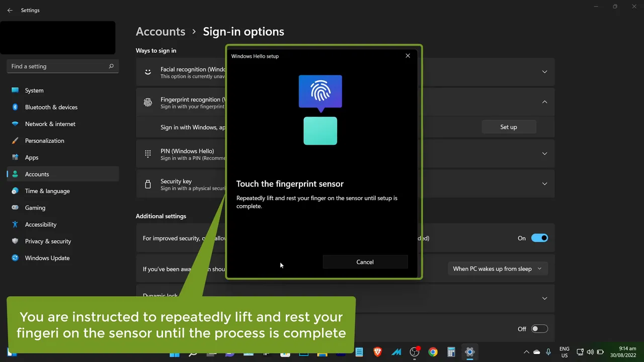The image size is (644, 362).
Task: Open the blue M app in the taskbar
Action: point(396,352)
